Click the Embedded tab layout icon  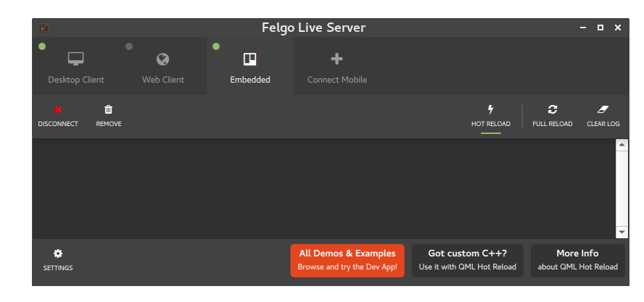[x=249, y=59]
